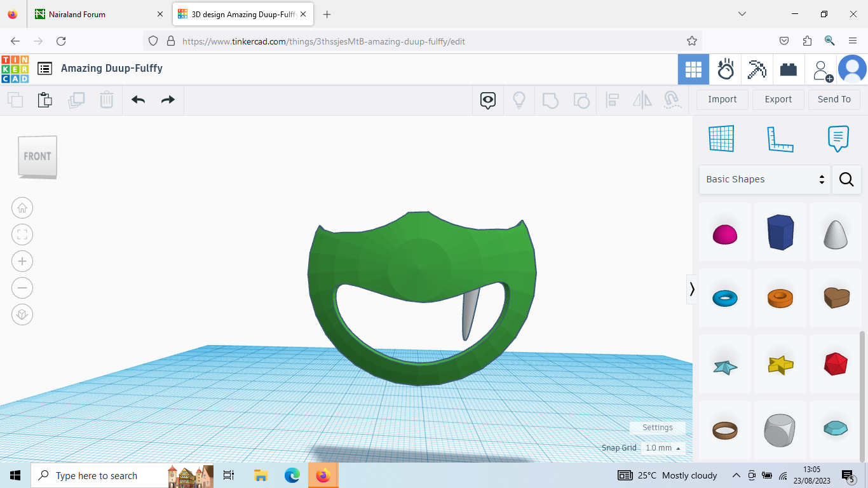Screen dimensions: 868x488
Task: Select the yellow star shape thumbnail
Action: coord(780,364)
